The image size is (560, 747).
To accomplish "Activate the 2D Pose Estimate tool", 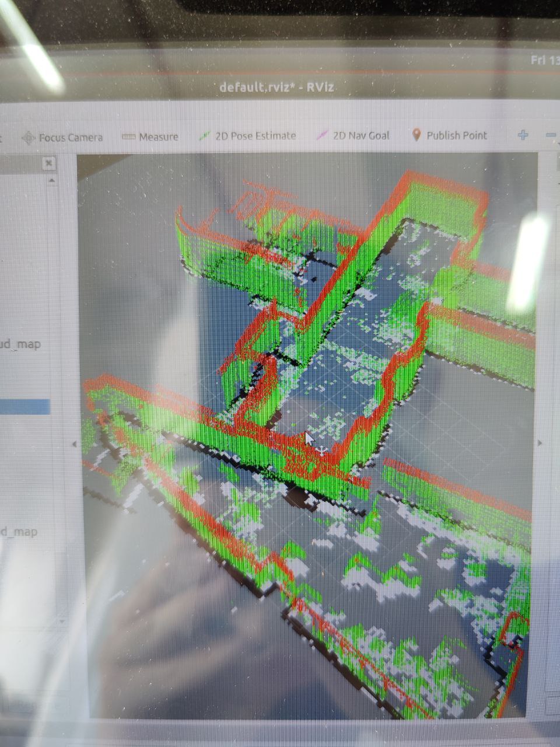I will pyautogui.click(x=248, y=136).
